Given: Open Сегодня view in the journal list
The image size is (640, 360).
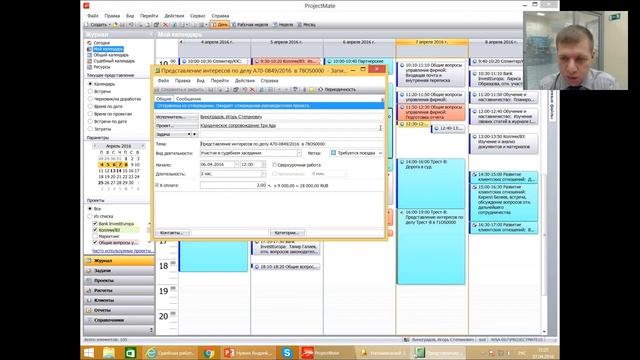Looking at the screenshot, I should pos(102,43).
